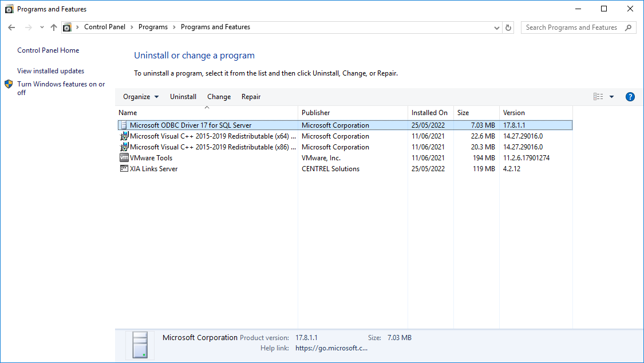The height and width of the screenshot is (363, 644).
Task: Click the 22.6 MB size cell
Action: (483, 136)
